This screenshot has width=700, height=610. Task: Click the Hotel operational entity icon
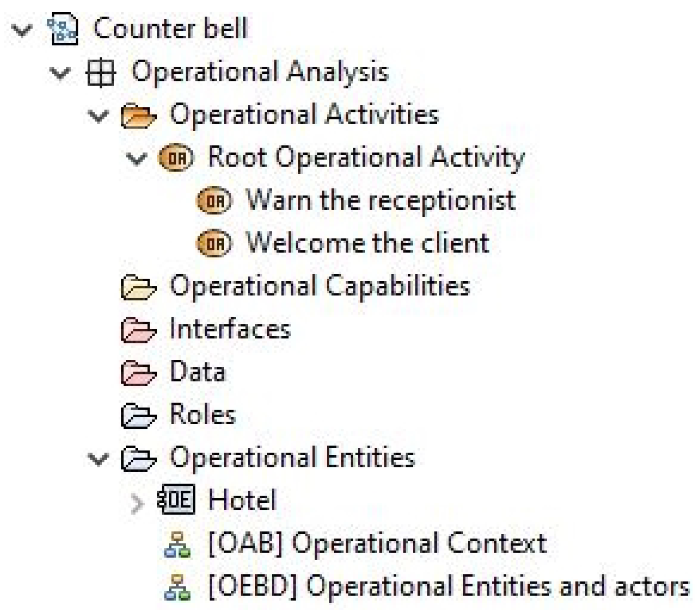176,500
